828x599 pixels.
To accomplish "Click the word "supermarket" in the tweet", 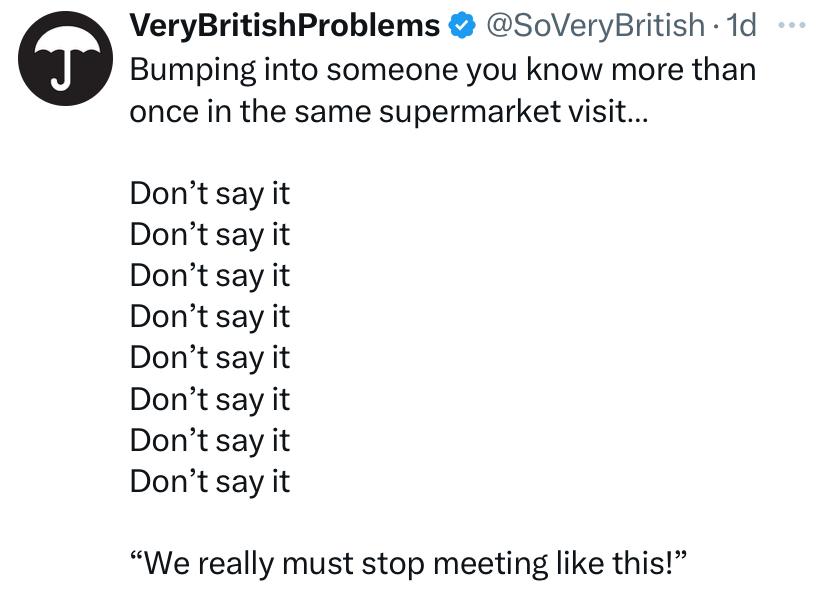I will click(469, 112).
